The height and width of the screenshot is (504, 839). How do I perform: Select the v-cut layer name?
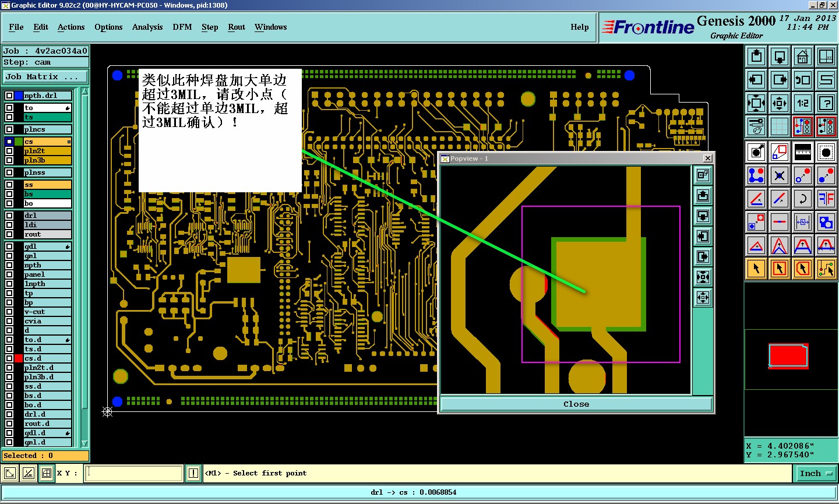pos(48,312)
